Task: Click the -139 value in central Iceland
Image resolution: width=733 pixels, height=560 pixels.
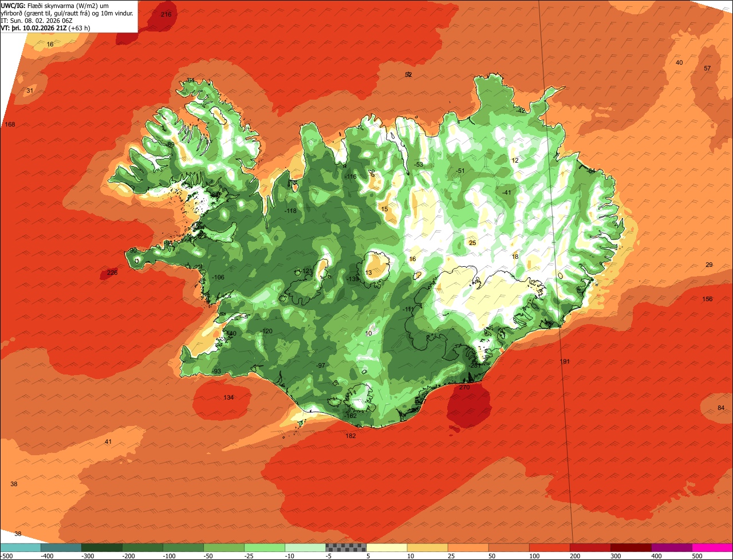Action: tap(353, 279)
